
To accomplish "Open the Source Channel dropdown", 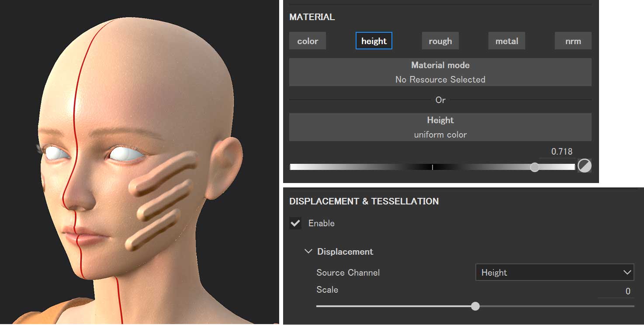I will (554, 272).
